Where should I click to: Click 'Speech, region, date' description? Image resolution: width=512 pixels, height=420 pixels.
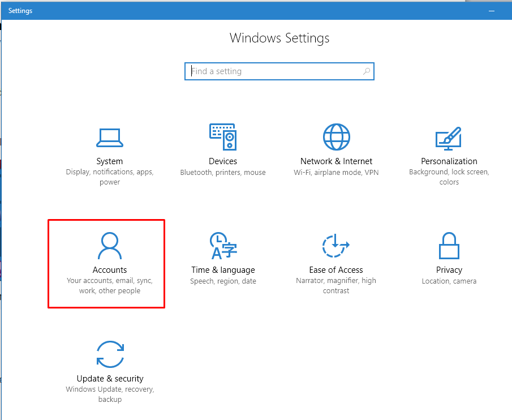tap(223, 281)
